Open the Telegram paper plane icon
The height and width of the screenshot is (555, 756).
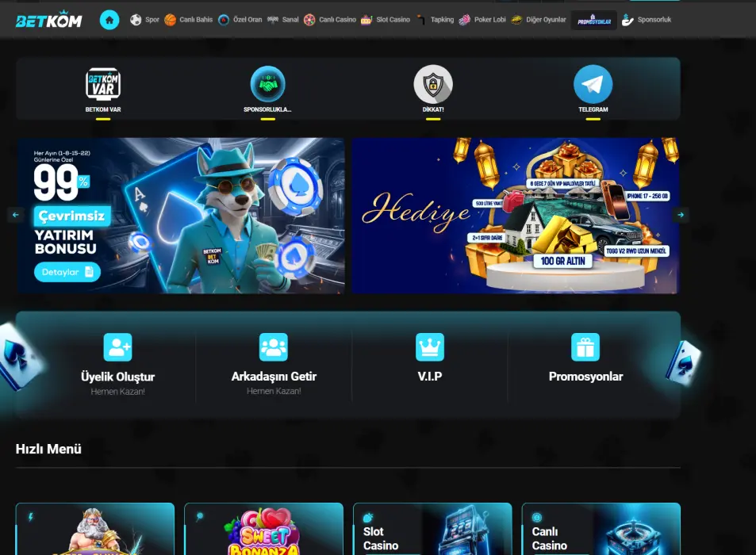(593, 84)
